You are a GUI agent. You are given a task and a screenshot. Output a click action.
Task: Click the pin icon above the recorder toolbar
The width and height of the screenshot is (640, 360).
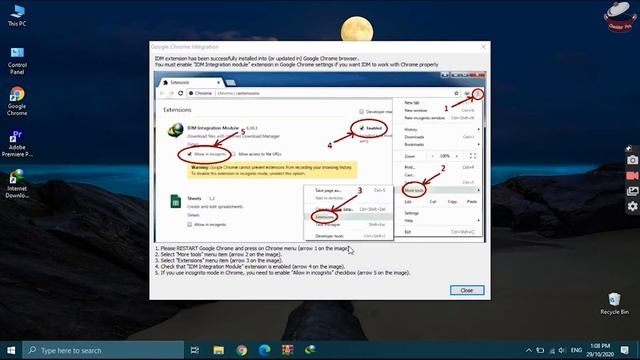click(629, 148)
